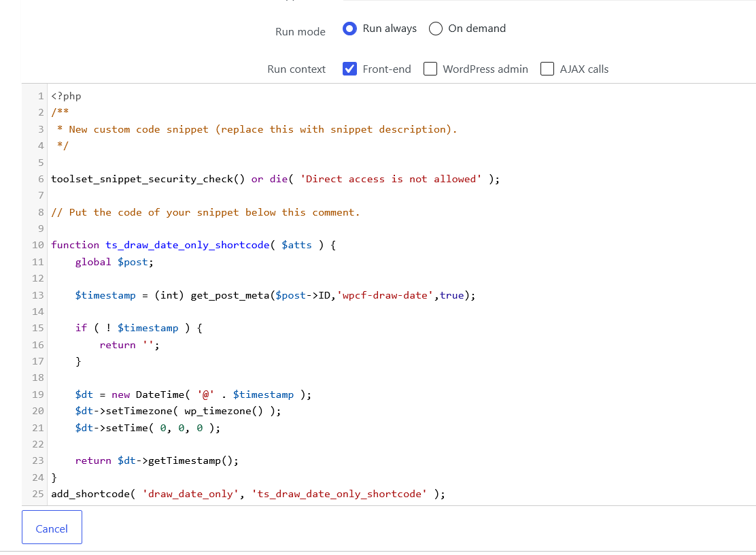The height and width of the screenshot is (555, 756).
Task: Click line number 25 in the gutter
Action: (38, 494)
